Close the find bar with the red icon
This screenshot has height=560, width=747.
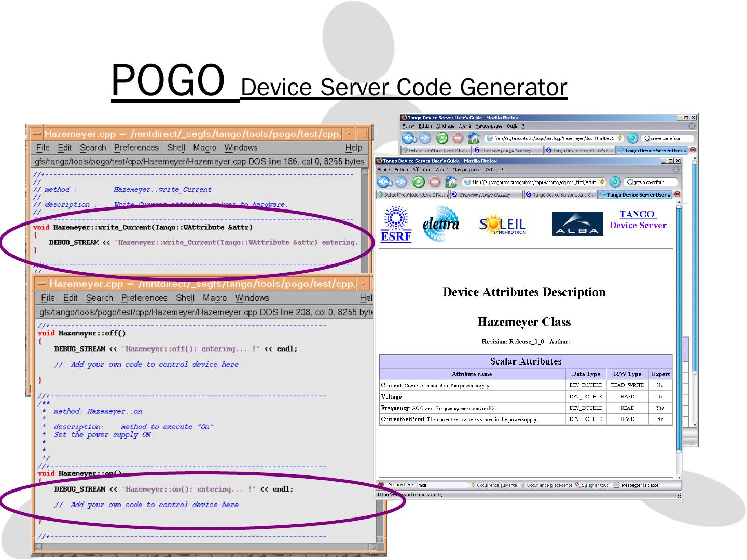point(381,485)
